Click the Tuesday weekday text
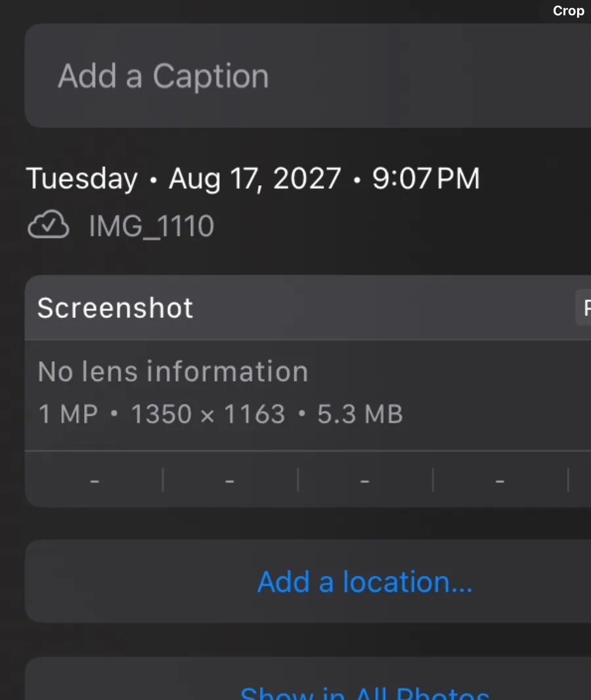The width and height of the screenshot is (591, 700). 82,179
